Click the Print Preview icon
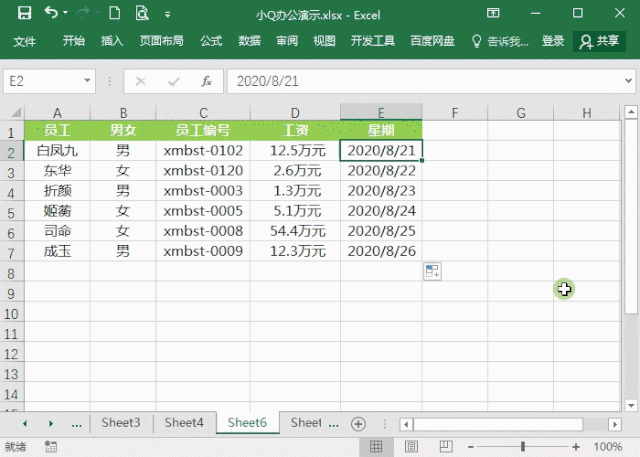Image resolution: width=640 pixels, height=457 pixels. [x=142, y=13]
